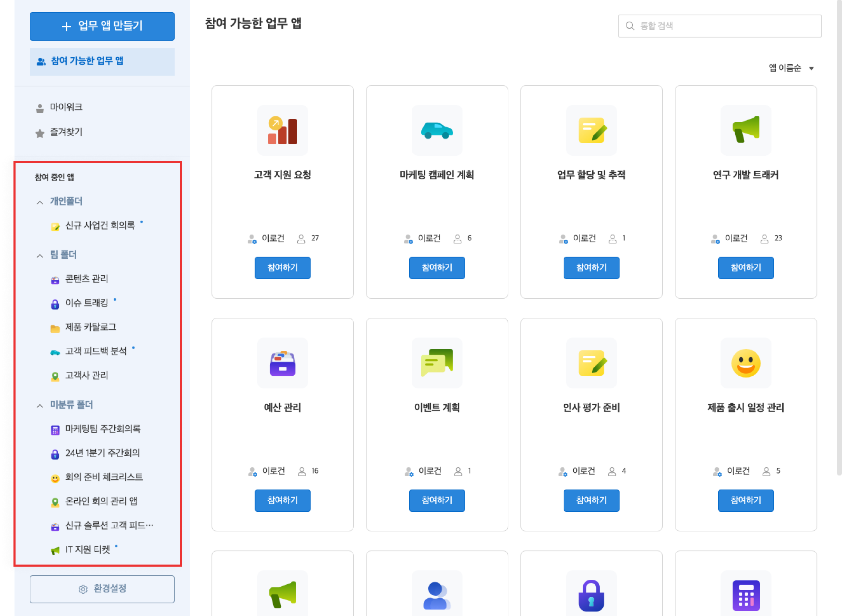This screenshot has width=842, height=616.
Task: Click 참여하기 on 고객 지원 요청 card
Action: (282, 268)
